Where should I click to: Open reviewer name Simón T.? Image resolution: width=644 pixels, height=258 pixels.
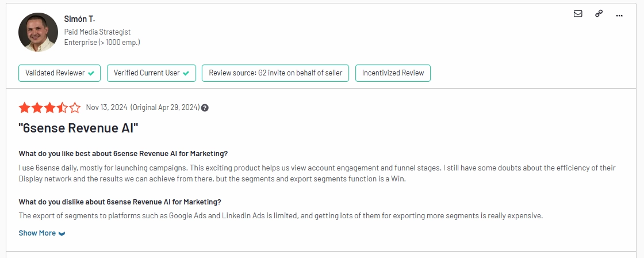[x=79, y=20]
